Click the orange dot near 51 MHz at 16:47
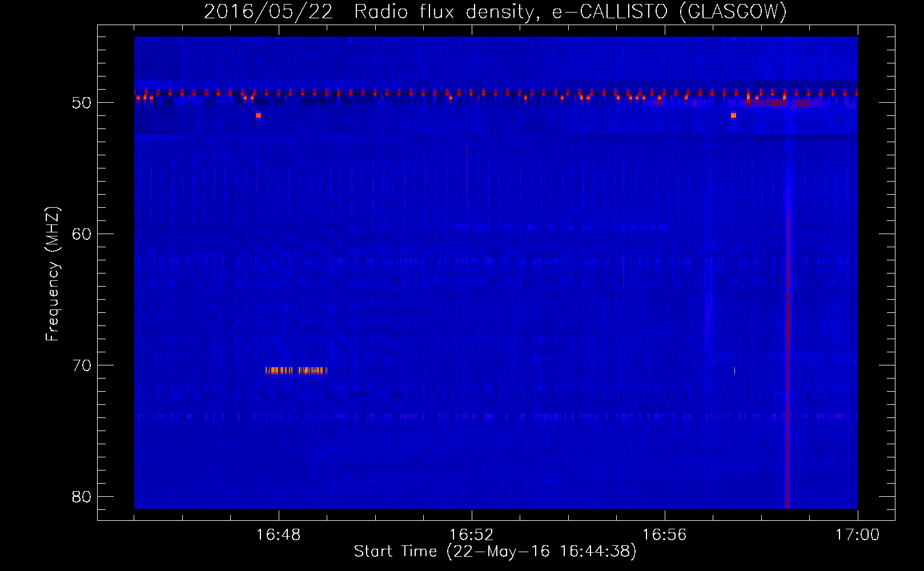The image size is (924, 571). click(x=258, y=115)
